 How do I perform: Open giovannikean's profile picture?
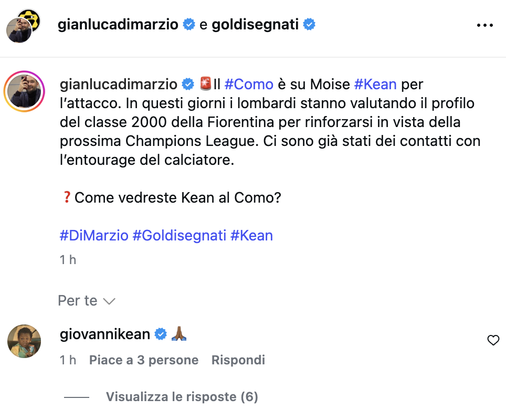point(24,341)
